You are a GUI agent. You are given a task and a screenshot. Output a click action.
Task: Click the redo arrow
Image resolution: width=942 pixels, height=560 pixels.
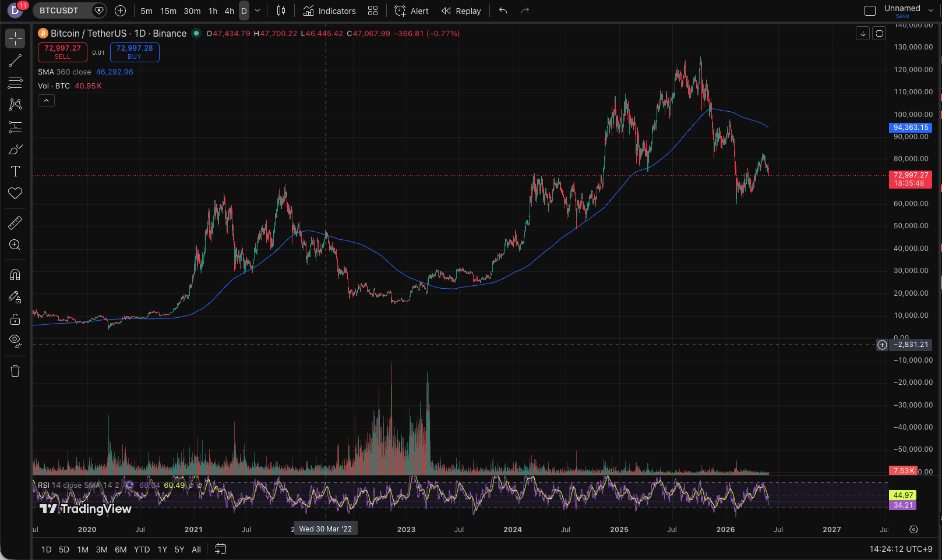[525, 10]
